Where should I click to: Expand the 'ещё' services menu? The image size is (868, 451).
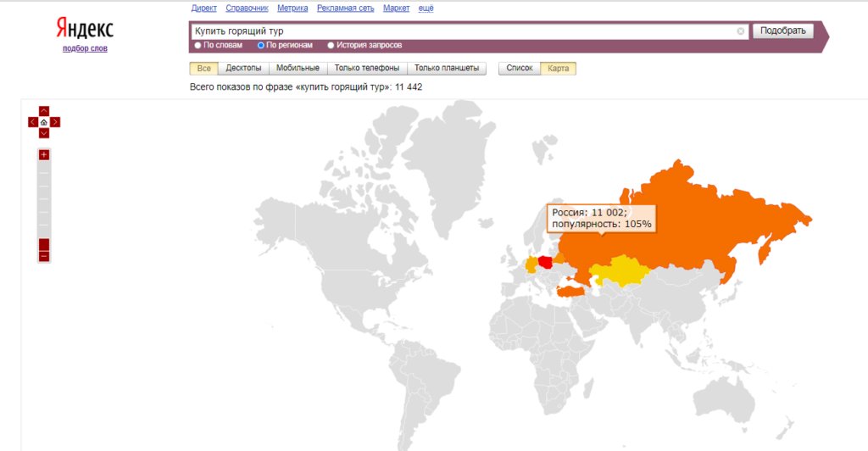click(426, 8)
